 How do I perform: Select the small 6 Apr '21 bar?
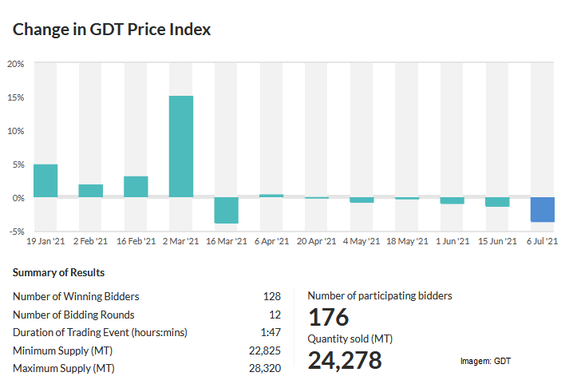coord(271,196)
